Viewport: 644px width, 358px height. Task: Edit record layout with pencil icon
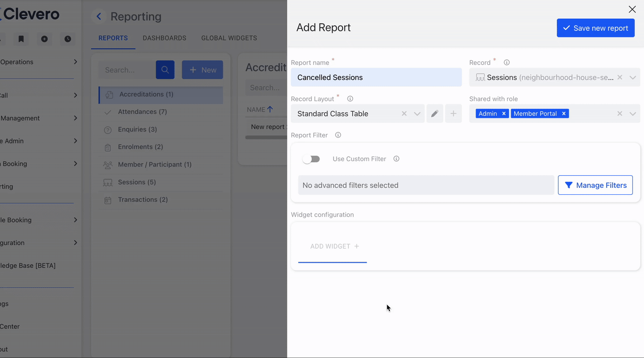pos(435,114)
